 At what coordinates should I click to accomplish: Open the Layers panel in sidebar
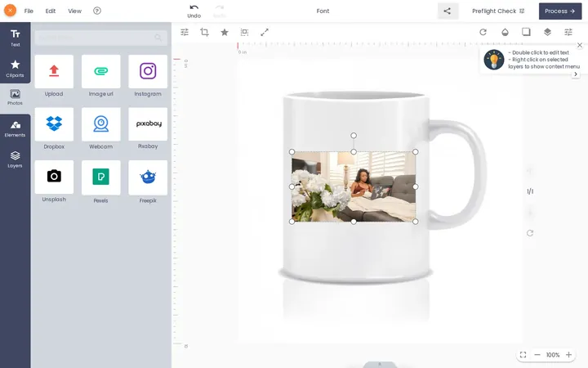pos(15,159)
